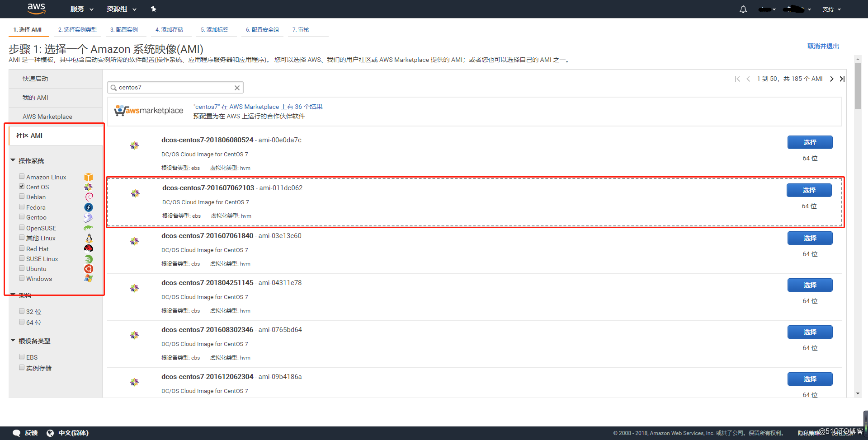This screenshot has width=868, height=440.
Task: Open the 支持 dropdown menu
Action: (832, 9)
